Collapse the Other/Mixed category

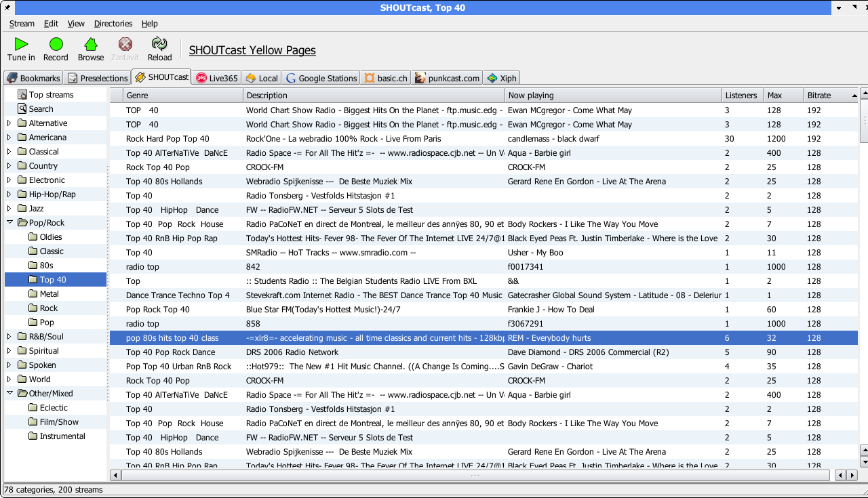tap(9, 394)
